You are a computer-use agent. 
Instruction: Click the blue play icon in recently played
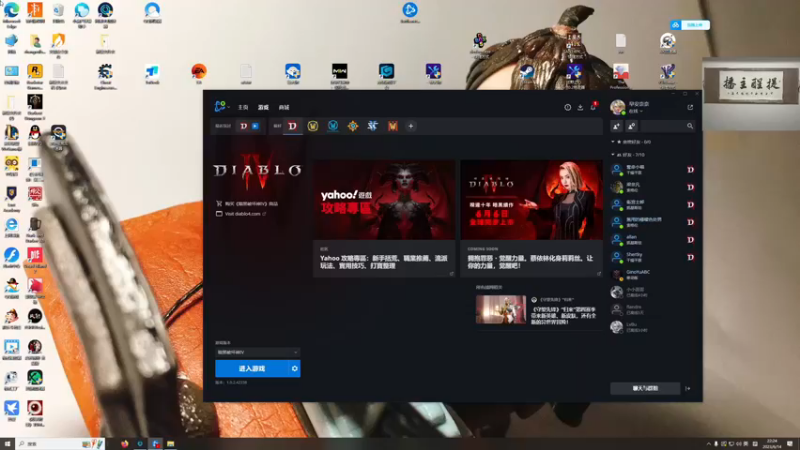coord(255,126)
